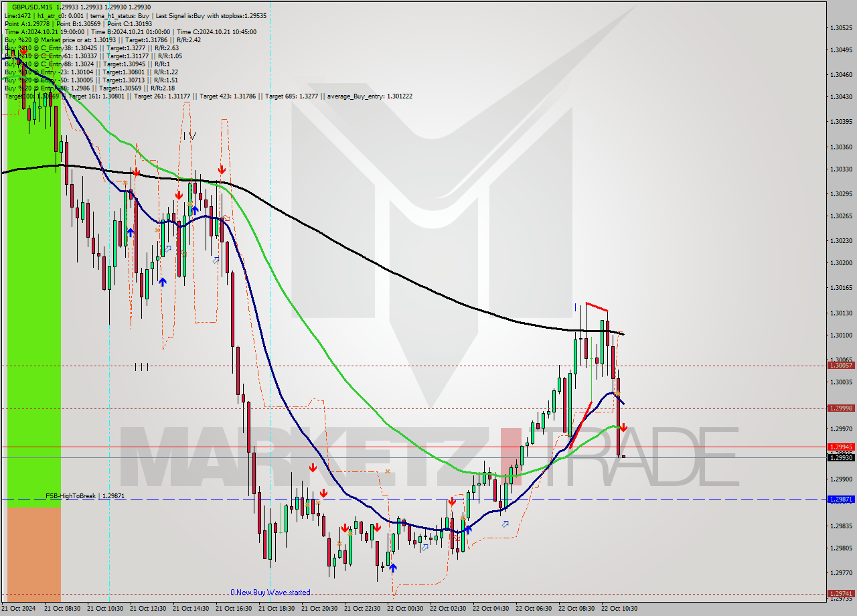Viewport: 857px width, 616px height.
Task: Click the '22 Oct 10:30' time axis label
Action: [x=619, y=609]
